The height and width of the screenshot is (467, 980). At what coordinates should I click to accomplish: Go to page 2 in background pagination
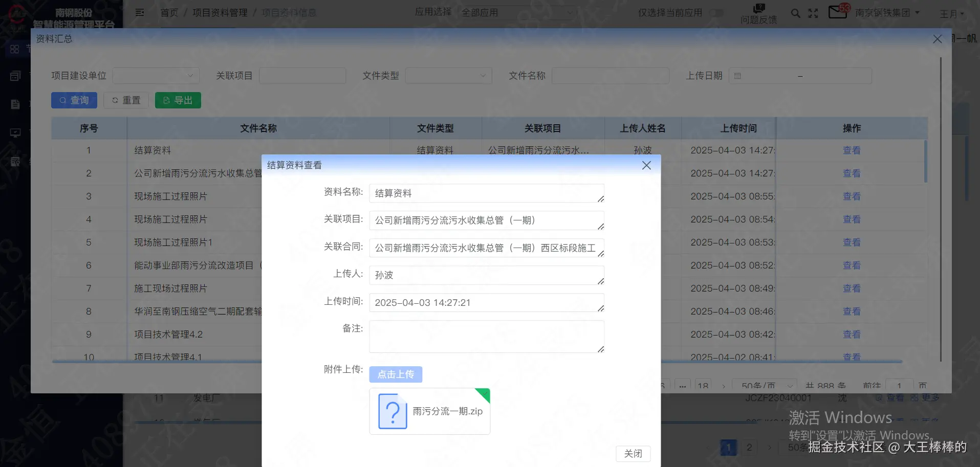tap(749, 448)
